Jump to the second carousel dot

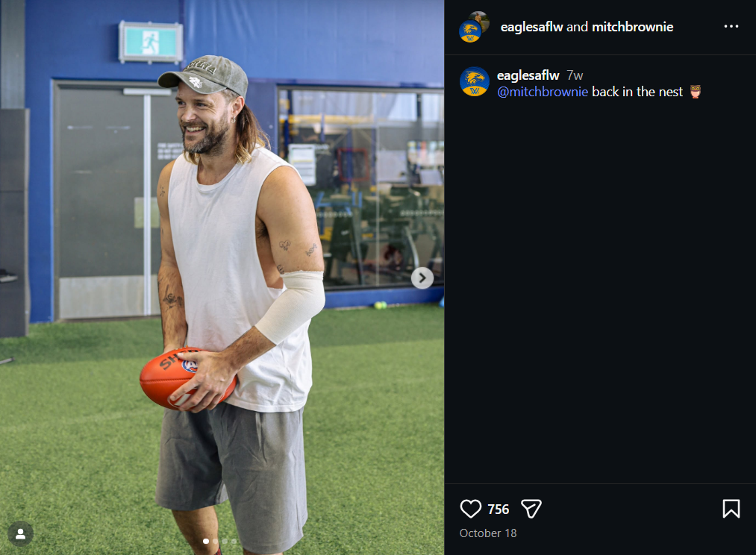click(x=215, y=541)
